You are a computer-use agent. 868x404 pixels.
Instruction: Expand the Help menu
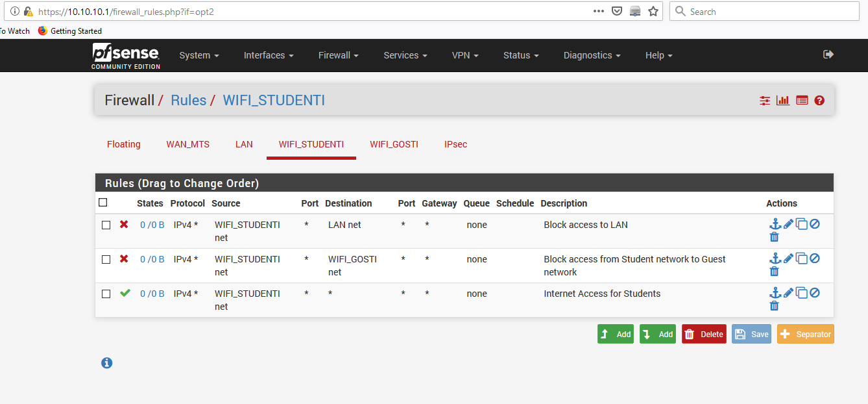[659, 55]
